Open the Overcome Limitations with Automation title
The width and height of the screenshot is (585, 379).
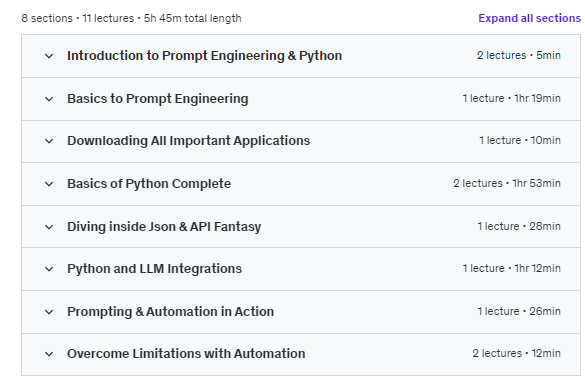[186, 354]
